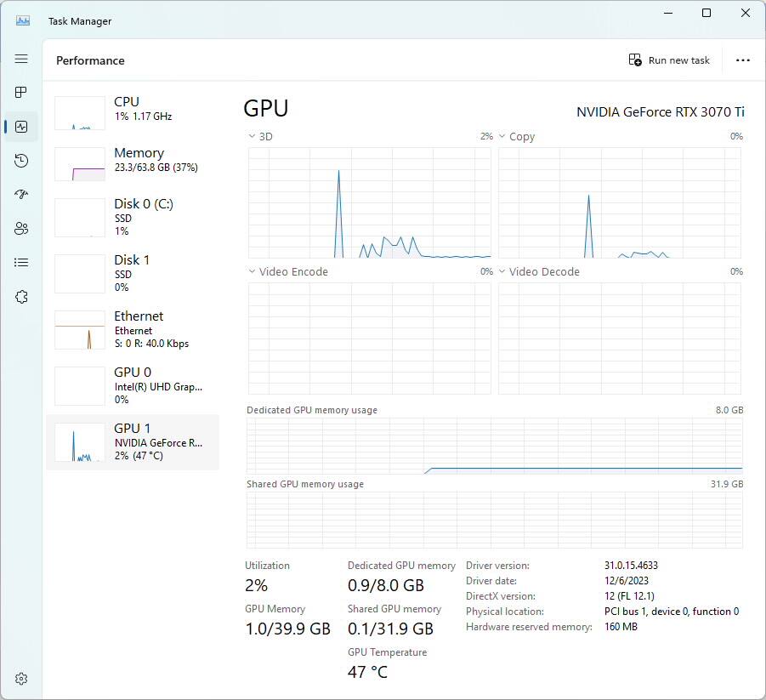766x700 pixels.
Task: Open the Users page icon
Action: point(21,228)
